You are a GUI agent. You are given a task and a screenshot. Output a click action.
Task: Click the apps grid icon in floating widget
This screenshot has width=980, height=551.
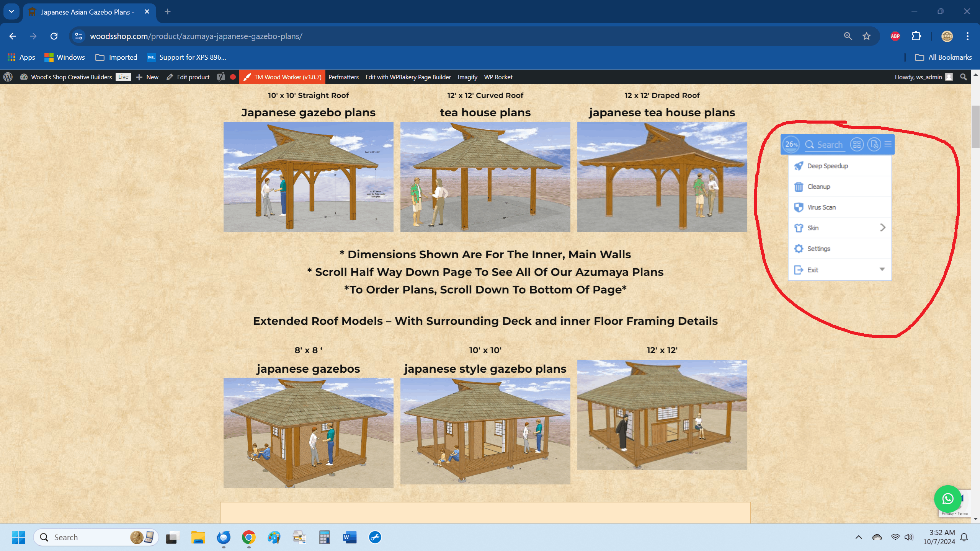pos(857,144)
